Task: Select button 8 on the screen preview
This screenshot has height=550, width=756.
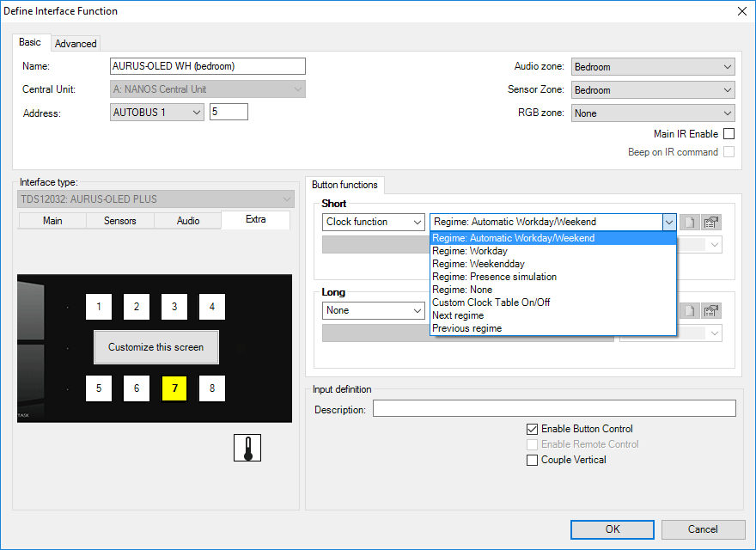Action: click(212, 388)
